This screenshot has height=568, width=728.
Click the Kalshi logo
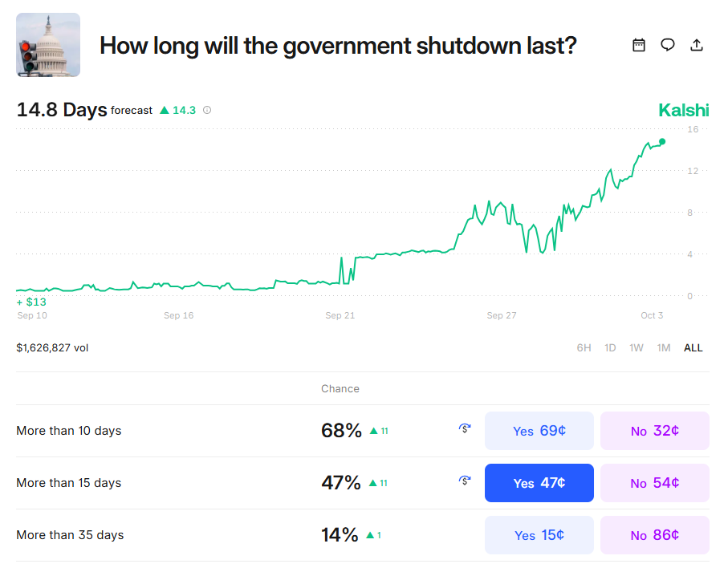pos(683,111)
